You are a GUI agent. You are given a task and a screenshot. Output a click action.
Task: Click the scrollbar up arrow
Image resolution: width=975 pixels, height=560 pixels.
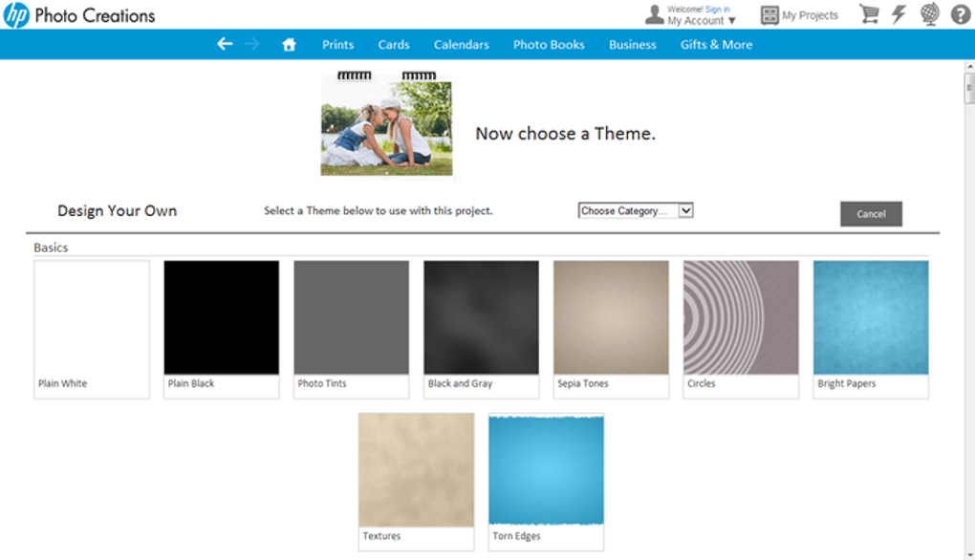click(969, 65)
